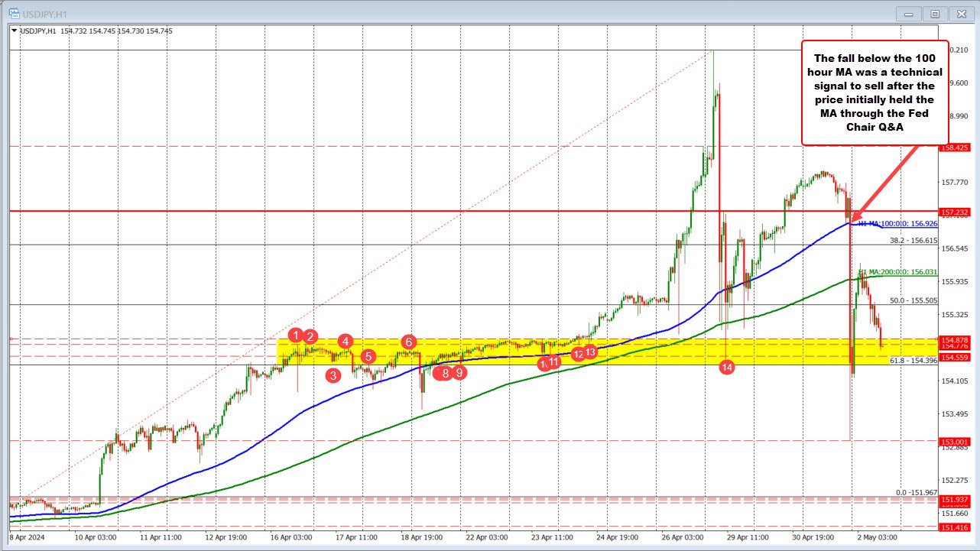Select marker 3 below the swing highs

pyautogui.click(x=333, y=374)
